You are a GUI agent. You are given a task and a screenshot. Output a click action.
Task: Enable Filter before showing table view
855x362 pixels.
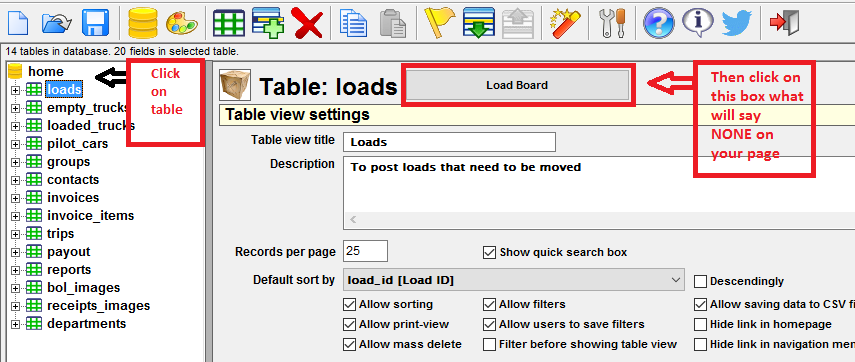click(489, 345)
